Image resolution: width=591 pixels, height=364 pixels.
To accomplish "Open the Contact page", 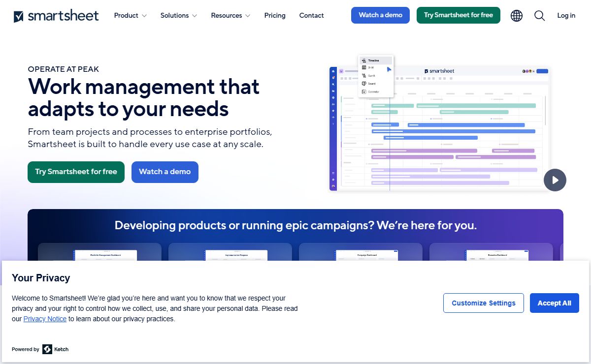I will (x=312, y=16).
